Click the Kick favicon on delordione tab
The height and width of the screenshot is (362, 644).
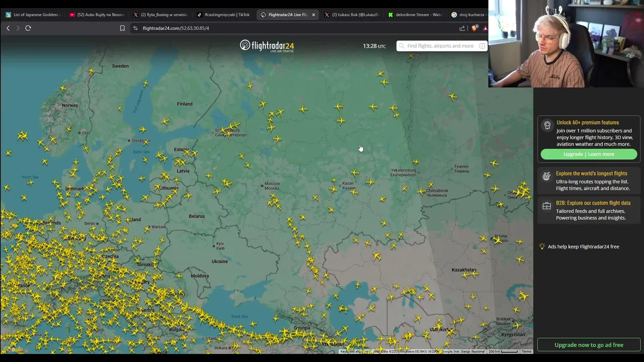390,15
